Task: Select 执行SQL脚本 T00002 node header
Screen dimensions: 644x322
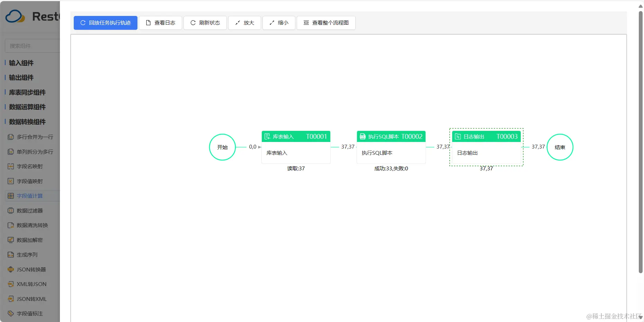Action: [x=391, y=136]
